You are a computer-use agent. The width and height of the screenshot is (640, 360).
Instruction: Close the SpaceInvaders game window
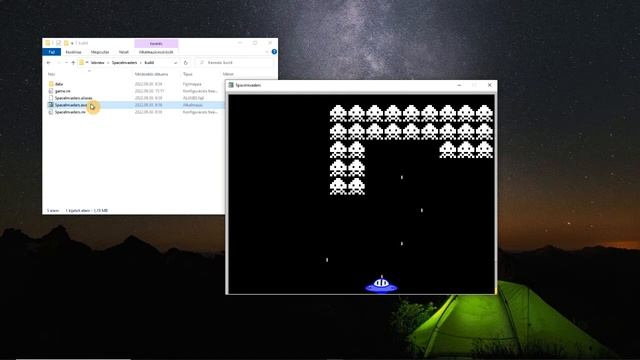tap(489, 85)
